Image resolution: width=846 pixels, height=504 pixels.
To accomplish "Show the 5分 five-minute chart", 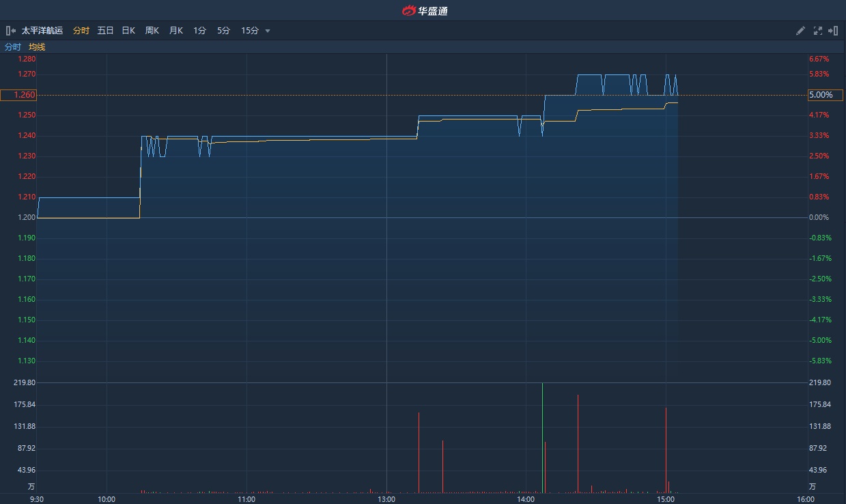I will [x=223, y=31].
